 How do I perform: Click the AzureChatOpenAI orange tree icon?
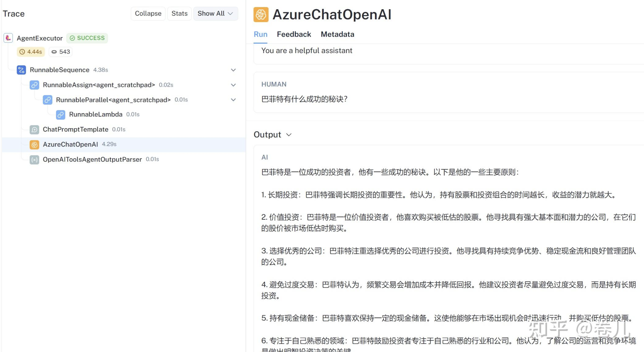click(34, 144)
